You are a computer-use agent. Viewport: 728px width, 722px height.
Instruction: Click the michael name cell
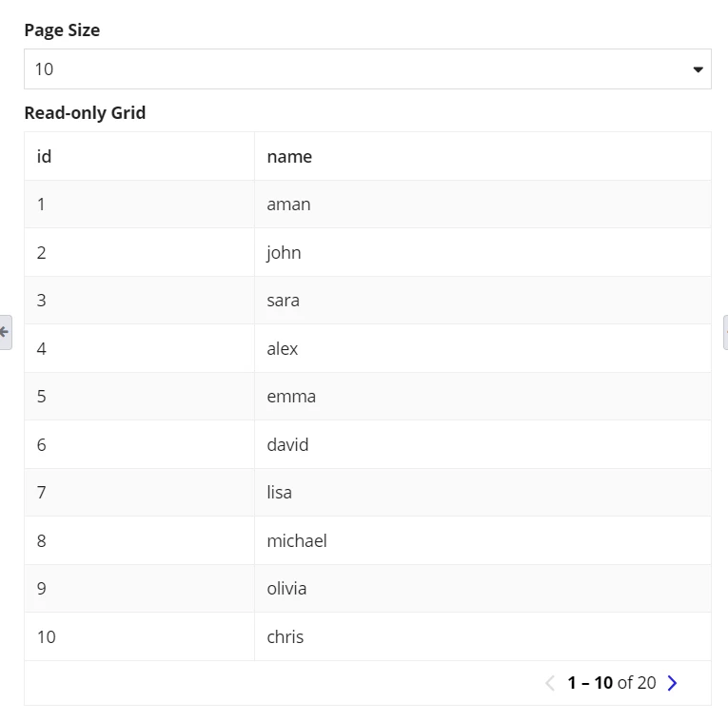click(482, 540)
